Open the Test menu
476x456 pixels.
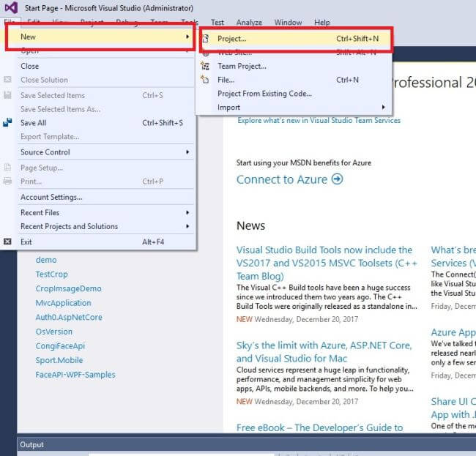217,22
